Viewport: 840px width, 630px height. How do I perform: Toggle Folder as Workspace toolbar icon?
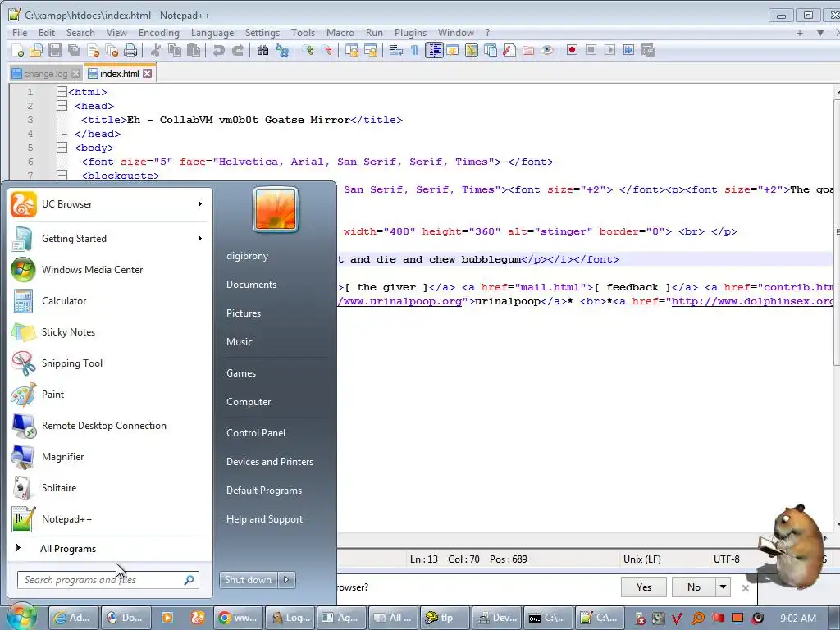click(x=528, y=50)
